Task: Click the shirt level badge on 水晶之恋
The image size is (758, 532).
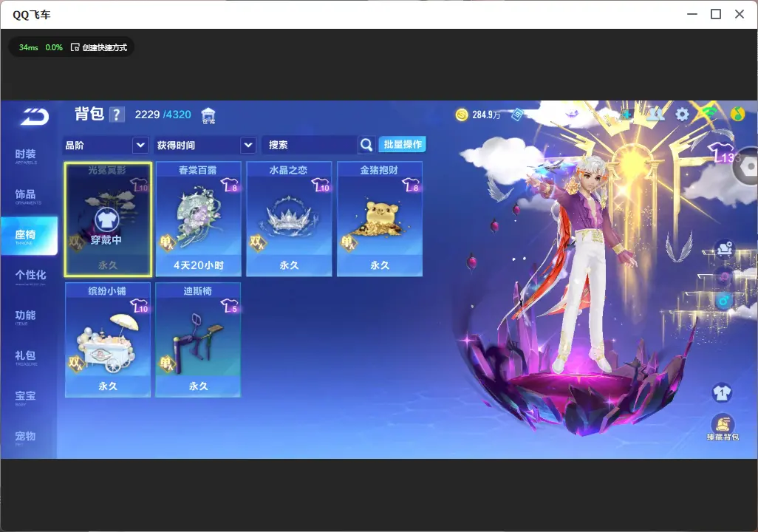Action: tap(320, 185)
